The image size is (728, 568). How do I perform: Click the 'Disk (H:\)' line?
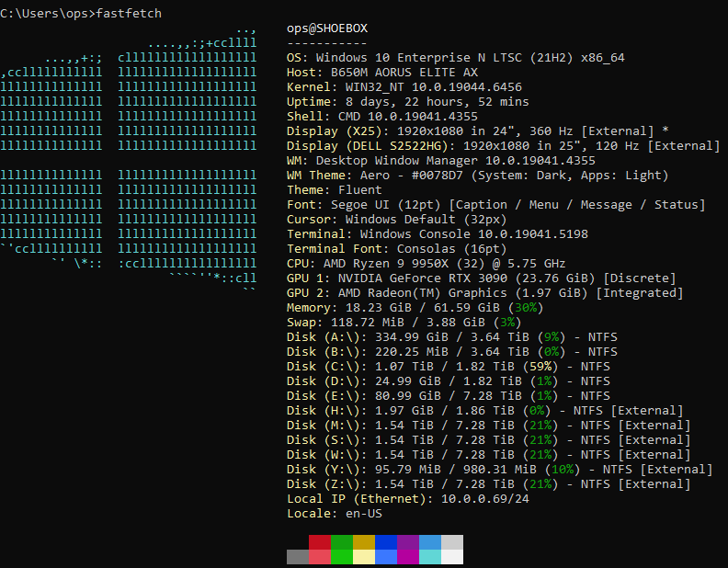(485, 411)
